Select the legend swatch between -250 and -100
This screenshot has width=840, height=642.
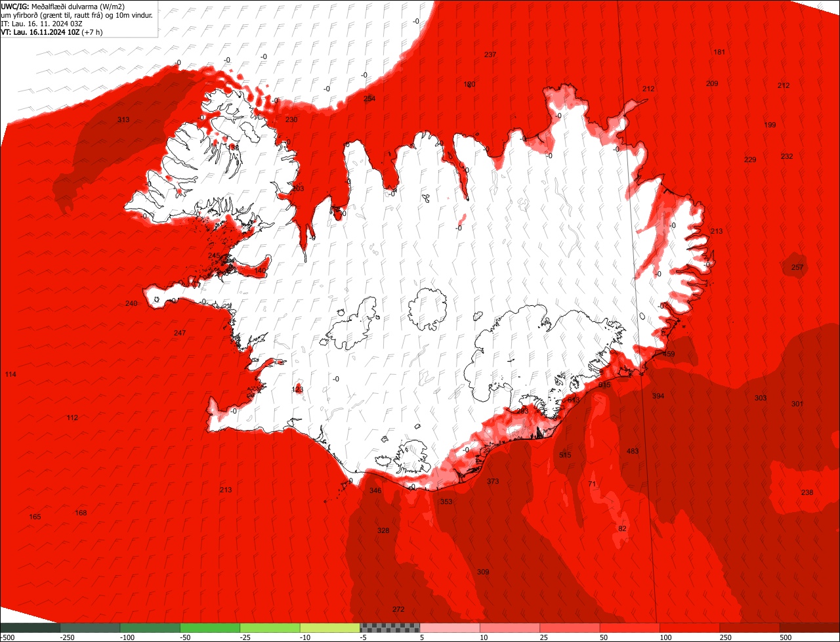pos(90,628)
